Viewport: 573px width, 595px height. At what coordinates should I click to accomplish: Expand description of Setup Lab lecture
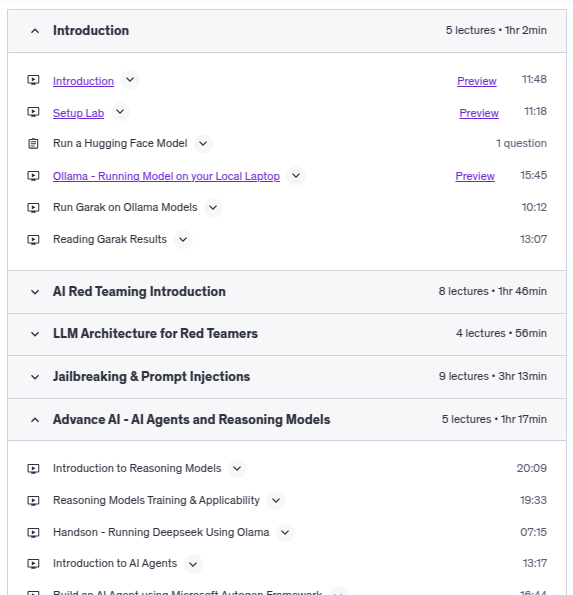(x=120, y=112)
